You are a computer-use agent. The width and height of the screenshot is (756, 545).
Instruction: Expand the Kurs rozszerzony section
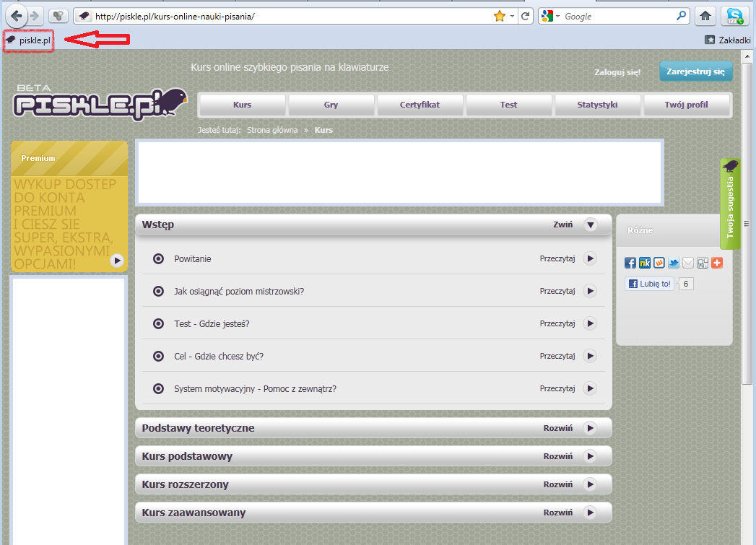[590, 484]
